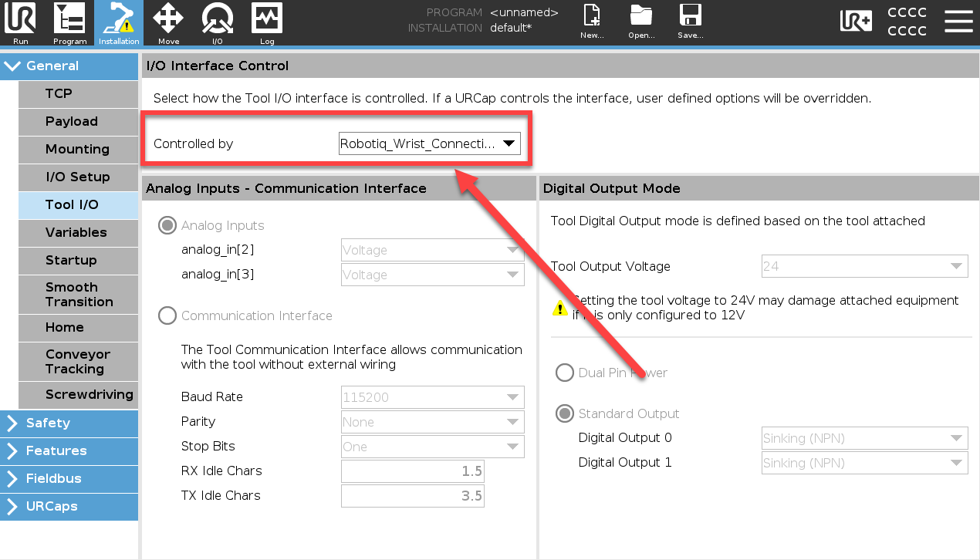
Task: Select the Installation tab icon
Action: (x=119, y=23)
